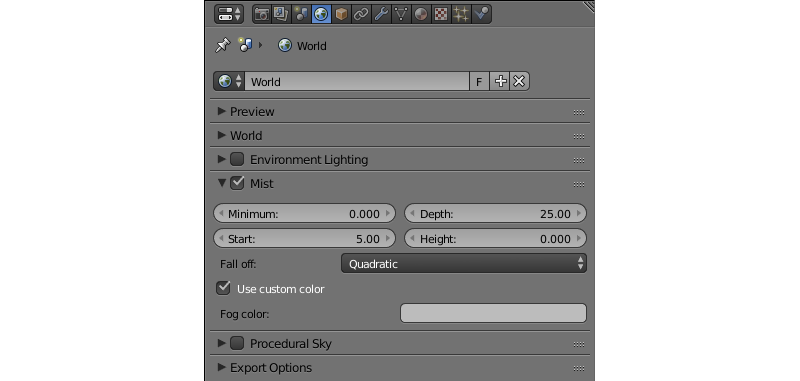This screenshot has height=381, width=800.
Task: Open the Object properties tab (orange cube)
Action: pos(341,14)
